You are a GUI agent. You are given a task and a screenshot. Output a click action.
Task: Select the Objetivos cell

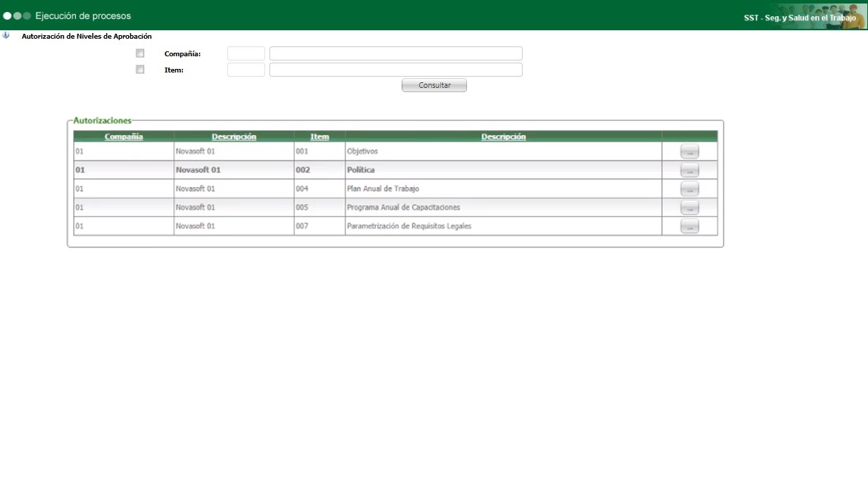pyautogui.click(x=503, y=151)
